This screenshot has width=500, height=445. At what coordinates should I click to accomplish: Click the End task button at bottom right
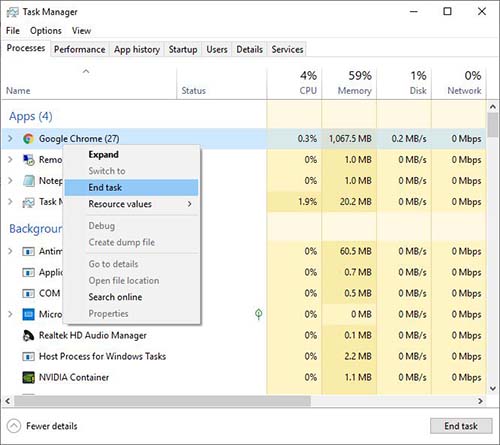(461, 426)
